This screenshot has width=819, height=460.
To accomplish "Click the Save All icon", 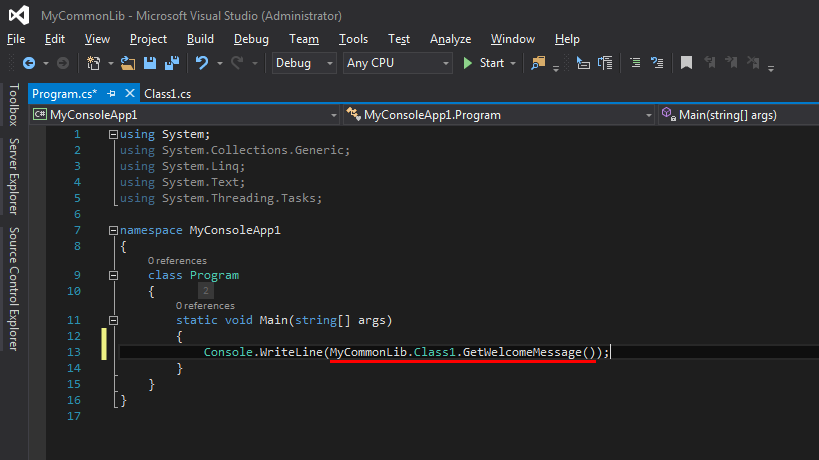I will [x=170, y=63].
